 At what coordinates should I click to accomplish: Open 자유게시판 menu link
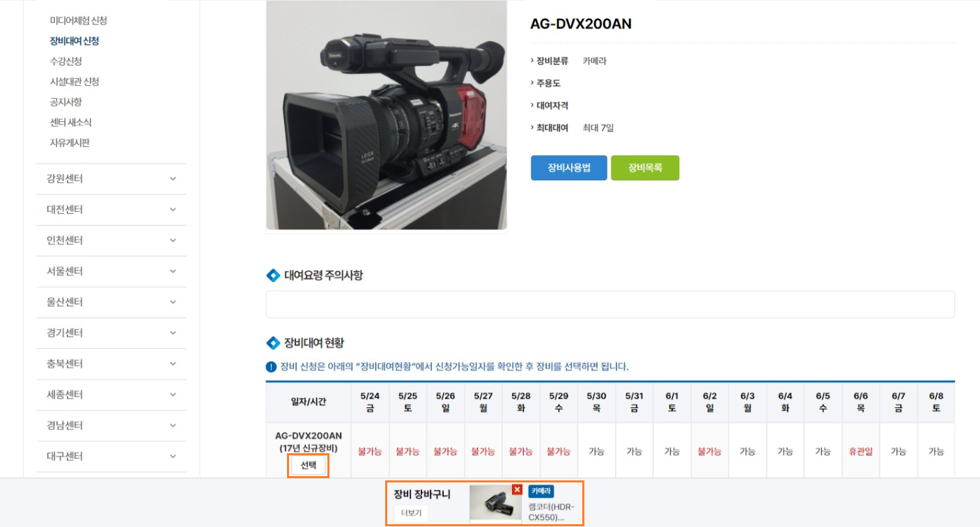tap(70, 142)
